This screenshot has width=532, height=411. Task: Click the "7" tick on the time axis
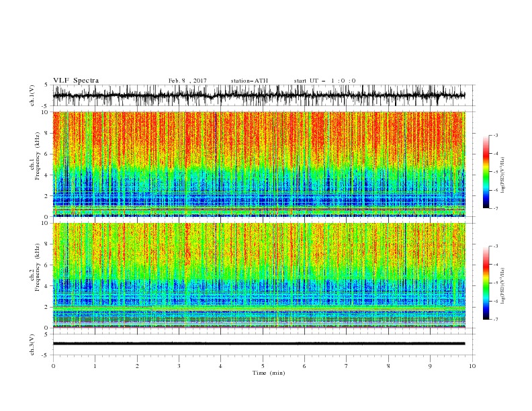(x=347, y=366)
